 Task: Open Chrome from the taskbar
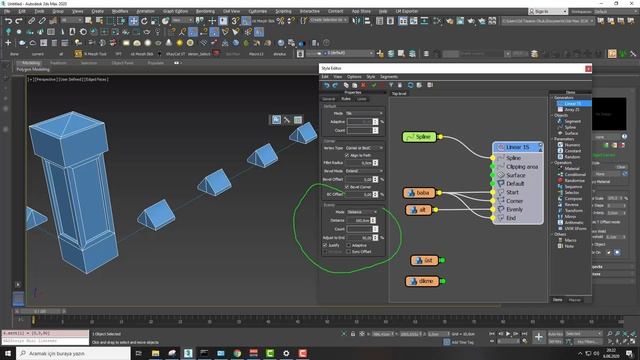237,353
